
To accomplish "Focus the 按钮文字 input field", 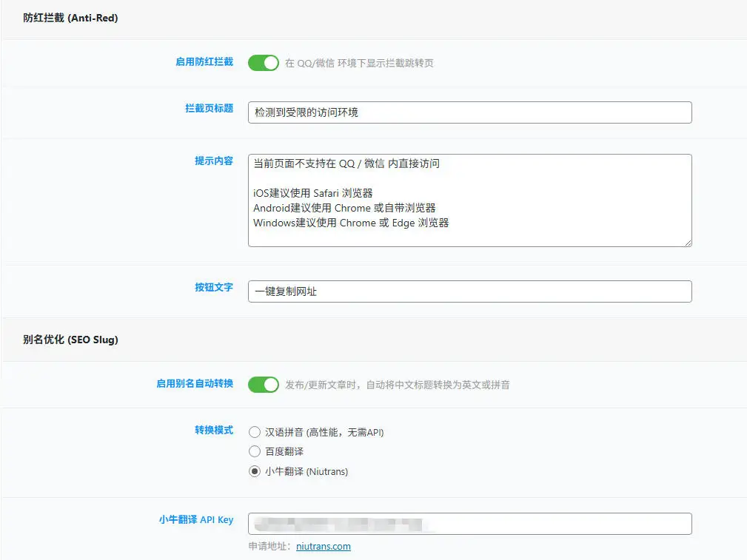I will click(470, 291).
